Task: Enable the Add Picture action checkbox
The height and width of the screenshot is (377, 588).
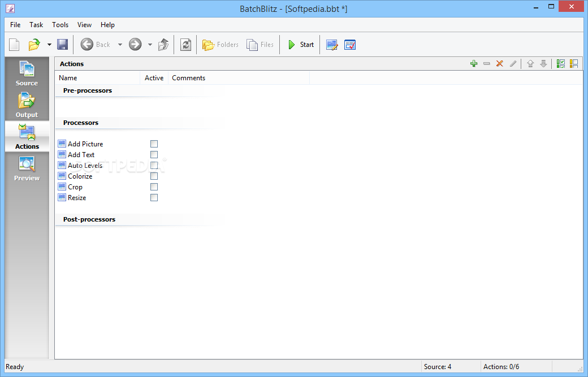Action: (154, 144)
